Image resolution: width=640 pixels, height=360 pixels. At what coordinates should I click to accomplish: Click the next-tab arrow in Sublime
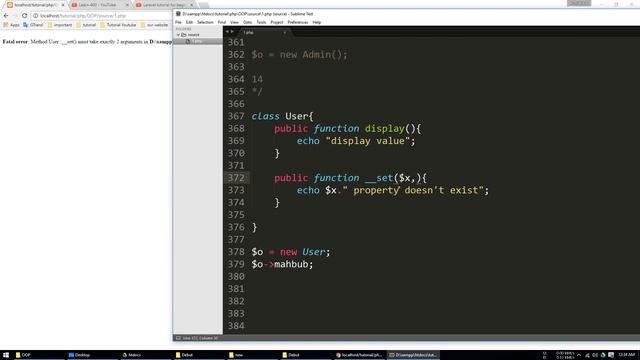[232, 32]
